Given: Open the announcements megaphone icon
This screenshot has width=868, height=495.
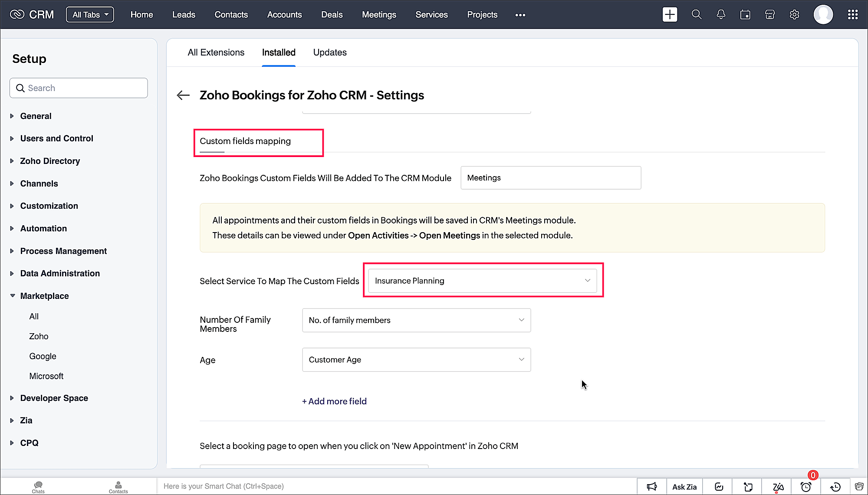Looking at the screenshot, I should (651, 487).
